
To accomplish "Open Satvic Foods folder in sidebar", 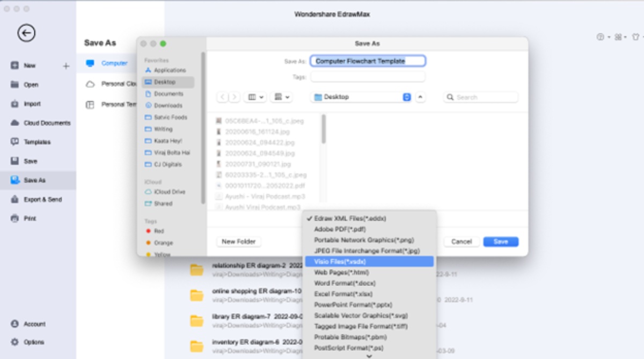I will point(166,118).
